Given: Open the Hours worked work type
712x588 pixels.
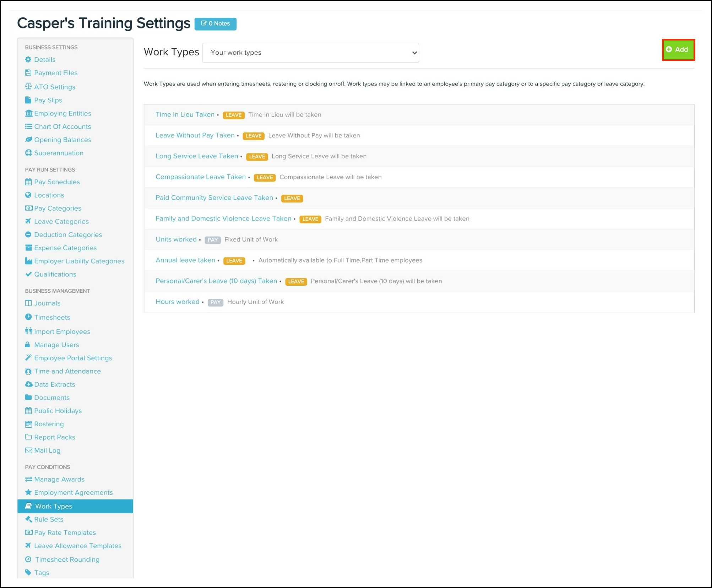Looking at the screenshot, I should pos(177,302).
